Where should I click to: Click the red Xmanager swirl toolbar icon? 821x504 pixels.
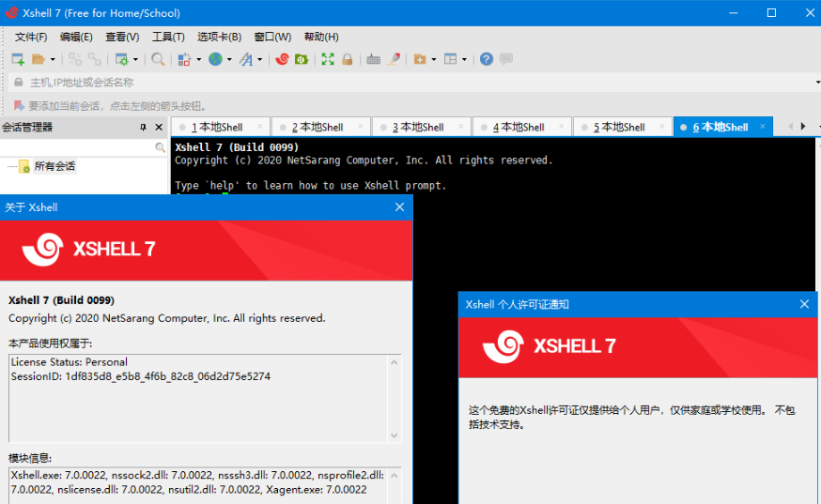tap(282, 59)
